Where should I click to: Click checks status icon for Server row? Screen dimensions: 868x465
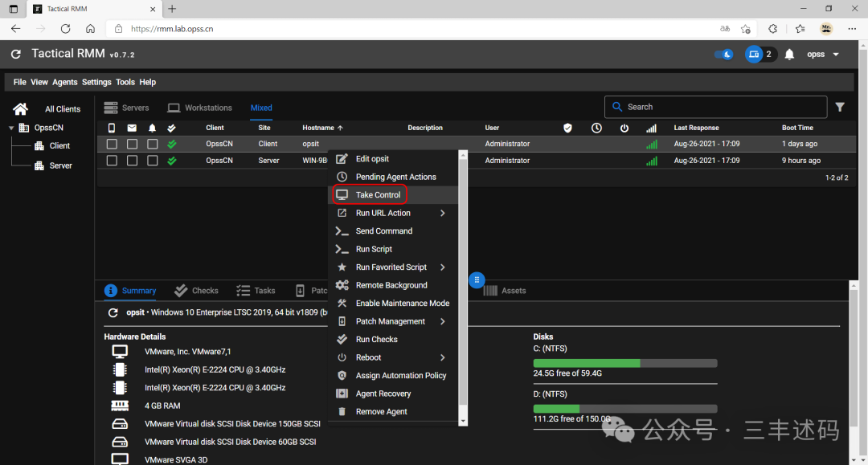pos(172,161)
